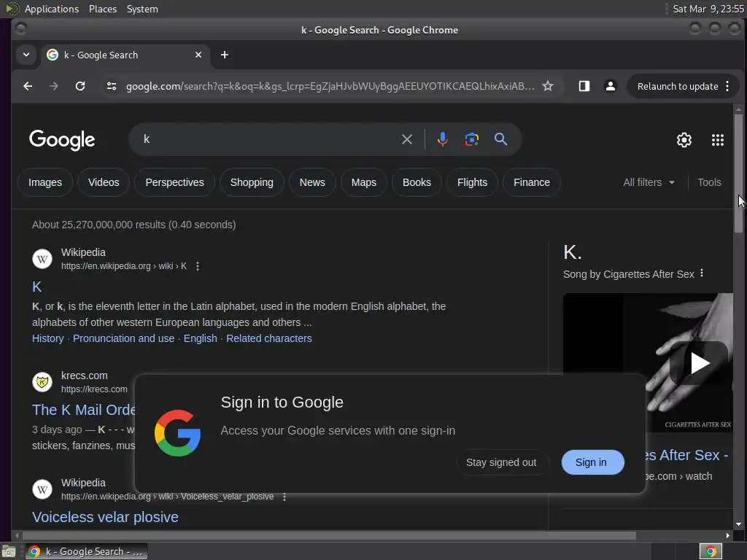Switch to Perspectives filter
This screenshot has width=747, height=560.
(x=174, y=182)
